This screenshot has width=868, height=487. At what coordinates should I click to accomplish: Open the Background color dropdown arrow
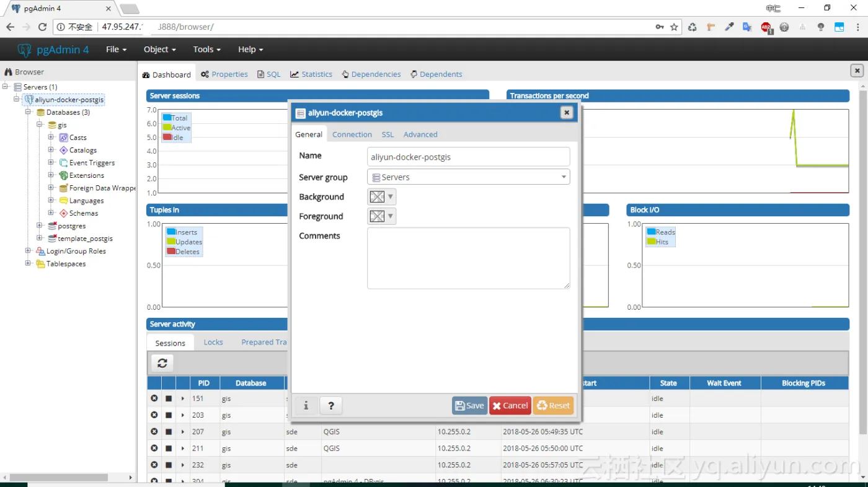point(391,197)
